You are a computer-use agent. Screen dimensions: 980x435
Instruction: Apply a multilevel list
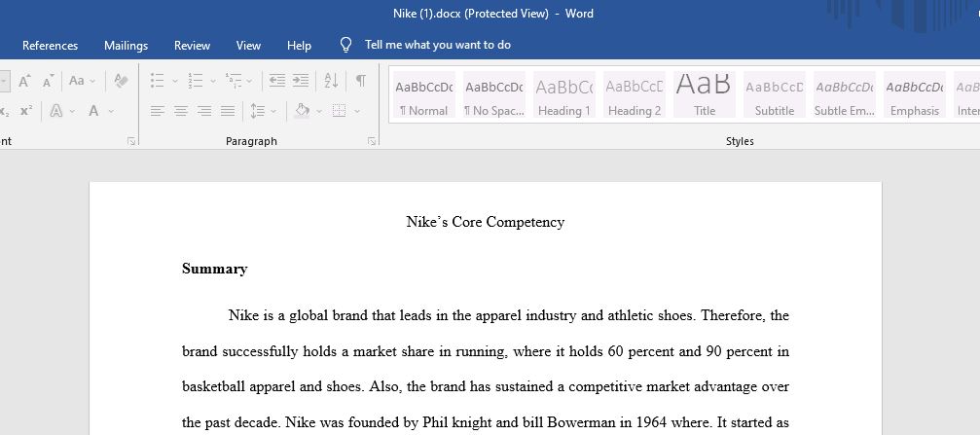234,81
